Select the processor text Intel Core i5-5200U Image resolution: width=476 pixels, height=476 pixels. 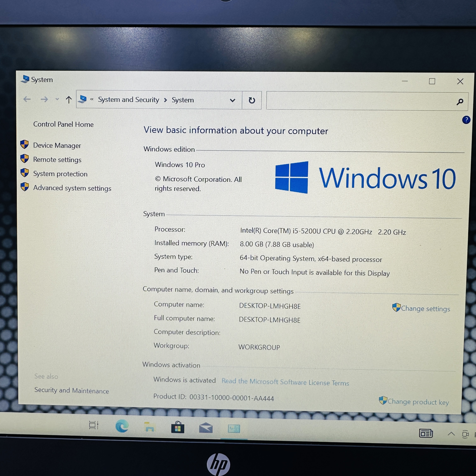tap(323, 231)
